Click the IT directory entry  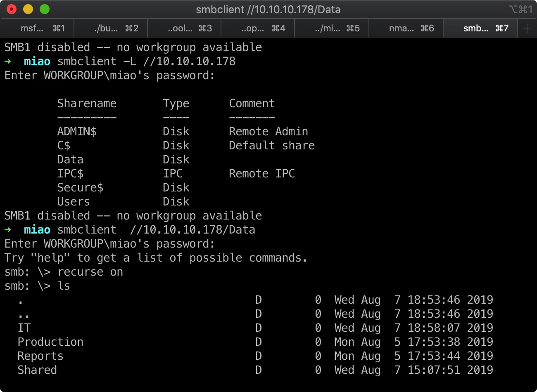tap(24, 328)
